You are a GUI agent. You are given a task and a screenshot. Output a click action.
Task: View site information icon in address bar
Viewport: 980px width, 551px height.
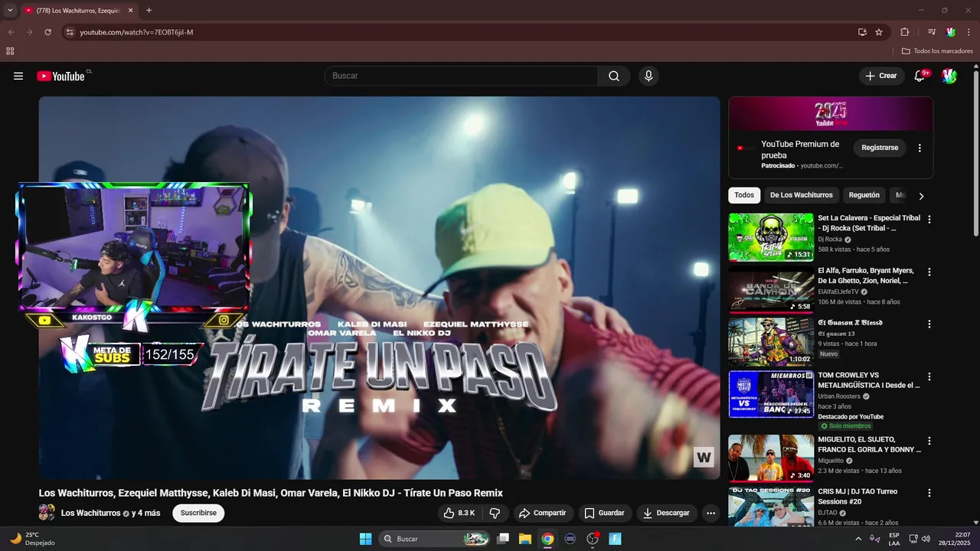click(70, 32)
